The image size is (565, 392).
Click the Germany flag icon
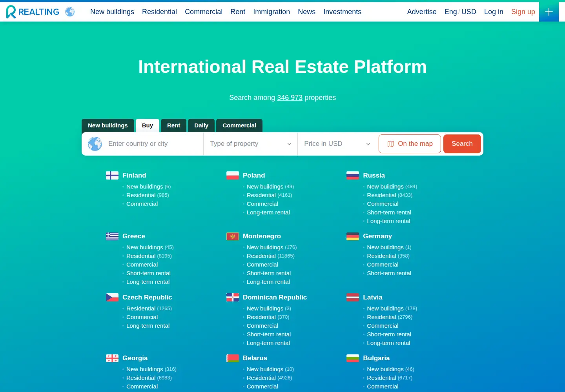pos(353,236)
